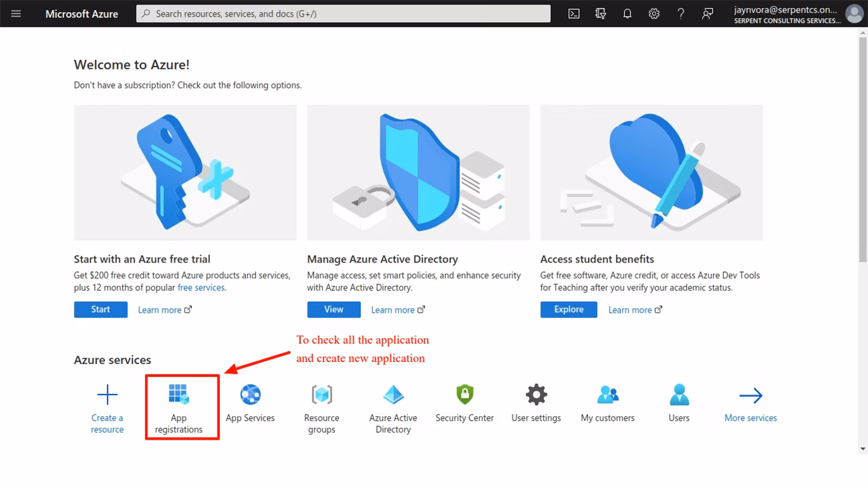Open the Help question mark icon
Screen dimensions: 868x488
(681, 13)
